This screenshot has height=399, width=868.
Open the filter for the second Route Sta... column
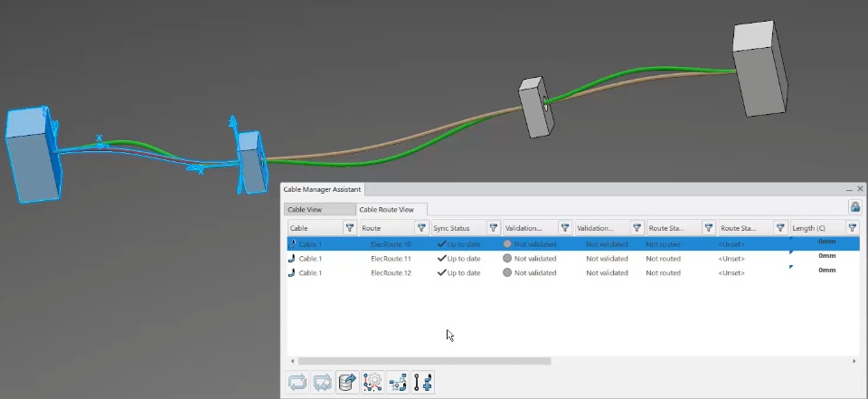[x=780, y=228]
